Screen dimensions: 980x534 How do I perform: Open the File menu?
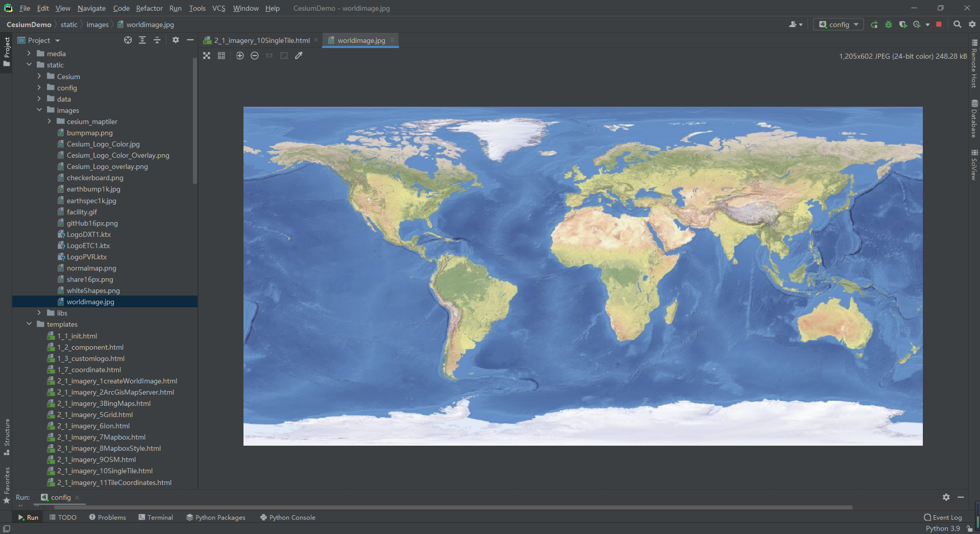coord(24,8)
